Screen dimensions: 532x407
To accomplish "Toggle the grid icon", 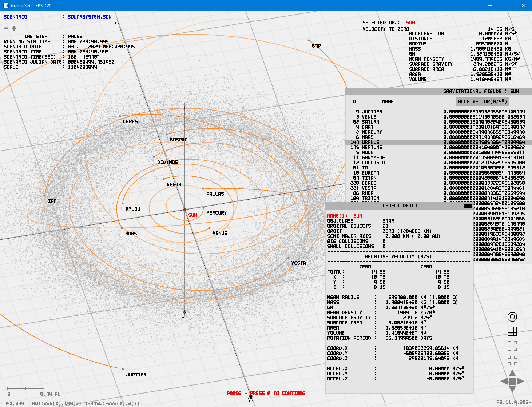I will click(512, 331).
